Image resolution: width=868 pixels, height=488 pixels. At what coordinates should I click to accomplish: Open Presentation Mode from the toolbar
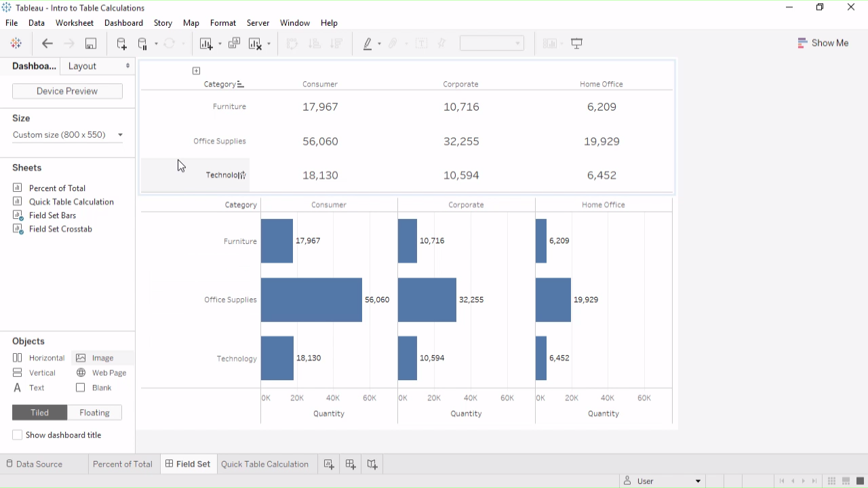(x=577, y=43)
